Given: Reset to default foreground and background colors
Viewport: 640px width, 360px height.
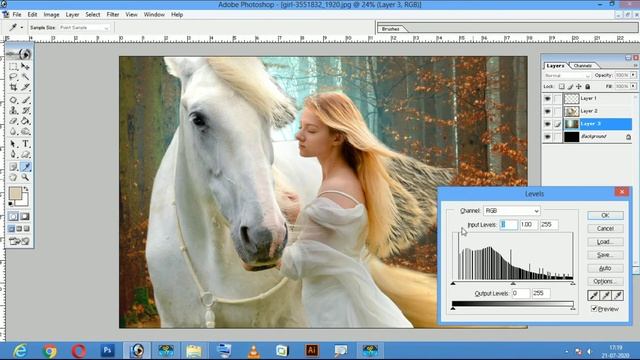Looking at the screenshot, I should pyautogui.click(x=11, y=204).
